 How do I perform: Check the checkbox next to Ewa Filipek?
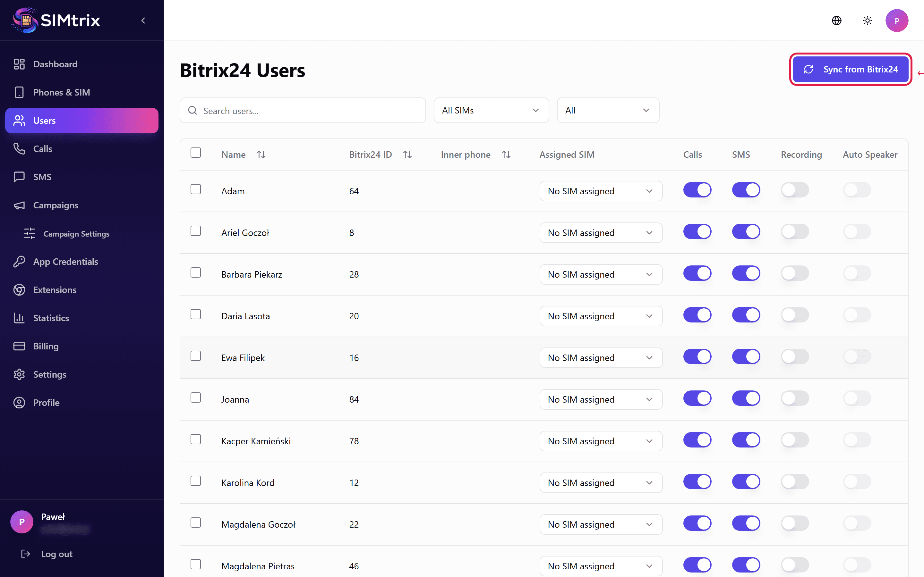pos(196,355)
